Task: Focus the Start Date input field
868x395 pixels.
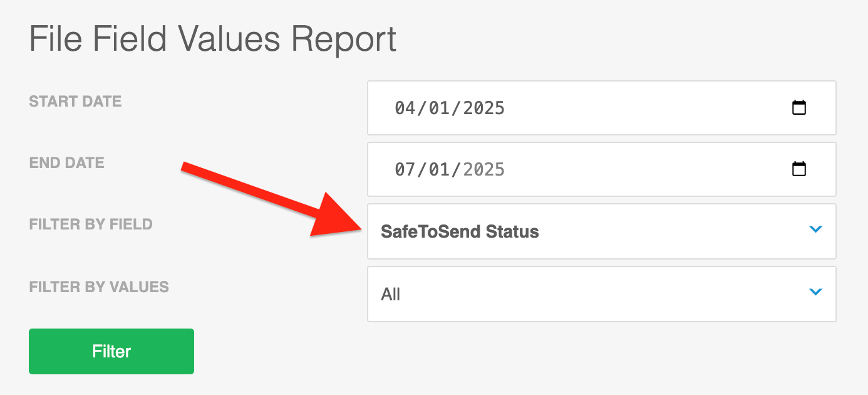Action: coord(602,108)
